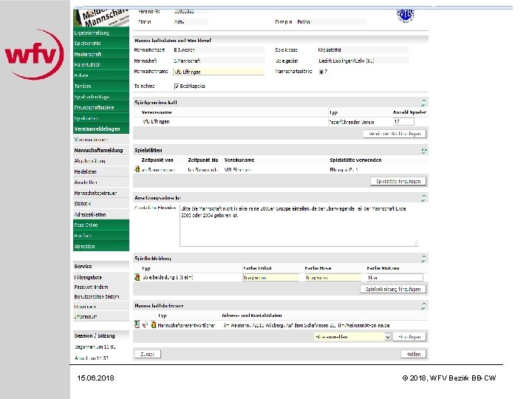Open Adressetiketten submenu item
The width and height of the screenshot is (532, 399).
point(101,214)
